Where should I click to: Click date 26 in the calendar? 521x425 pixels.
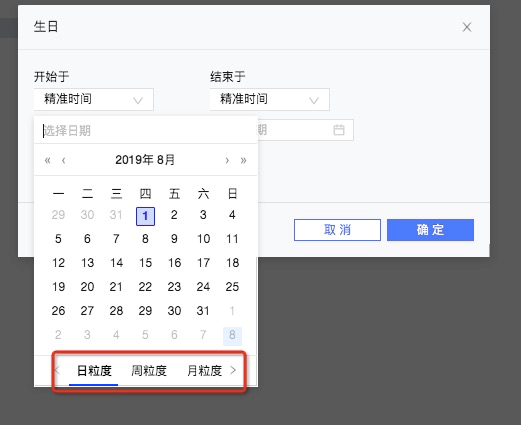pos(58,311)
